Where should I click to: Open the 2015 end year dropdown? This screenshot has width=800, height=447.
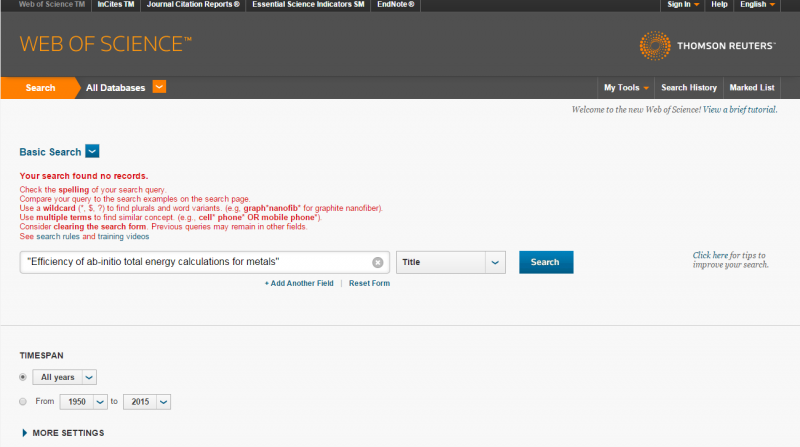tap(163, 402)
